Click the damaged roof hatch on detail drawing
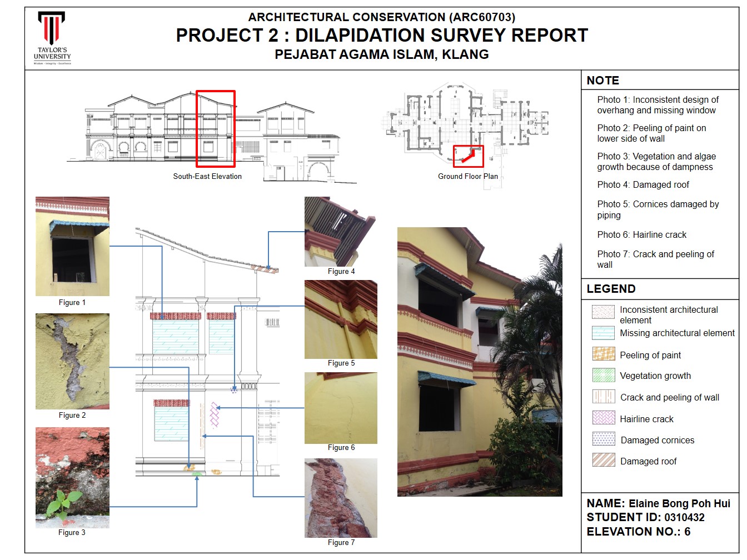 pyautogui.click(x=264, y=269)
